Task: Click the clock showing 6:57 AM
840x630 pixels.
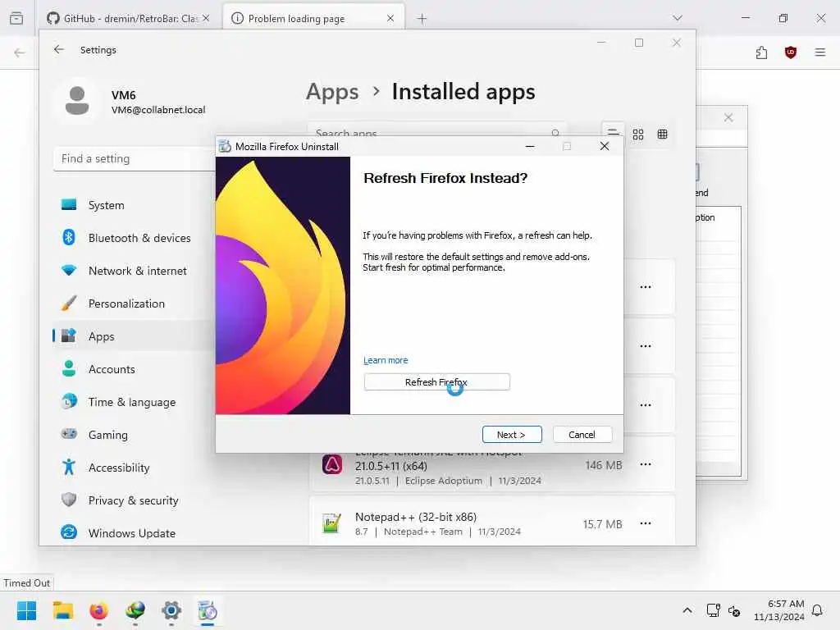Action: pos(778,610)
